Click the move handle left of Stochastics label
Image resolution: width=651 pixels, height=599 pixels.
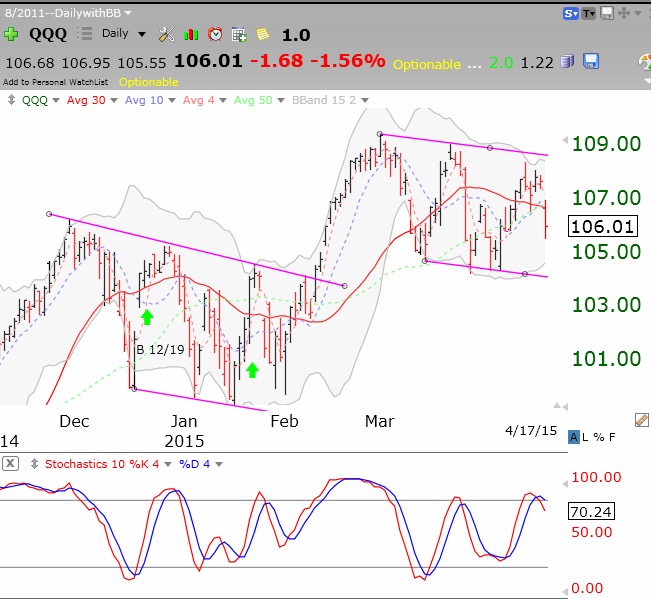(x=34, y=464)
